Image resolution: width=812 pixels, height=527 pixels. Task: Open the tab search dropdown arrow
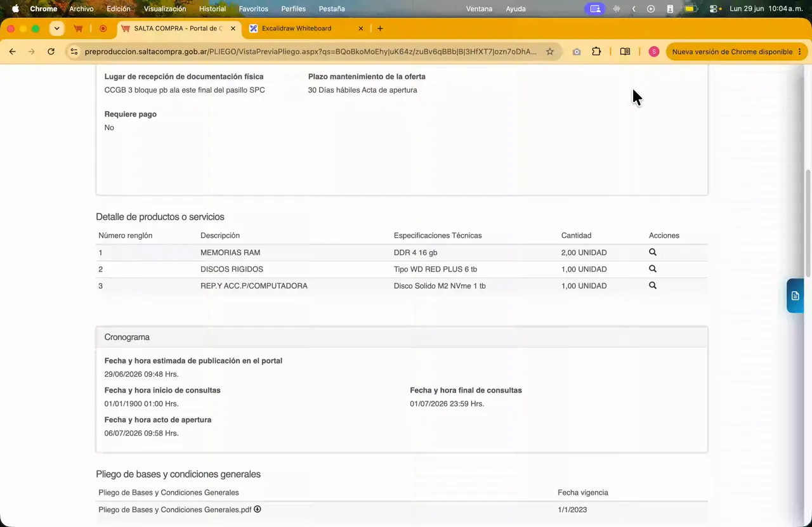(x=57, y=29)
